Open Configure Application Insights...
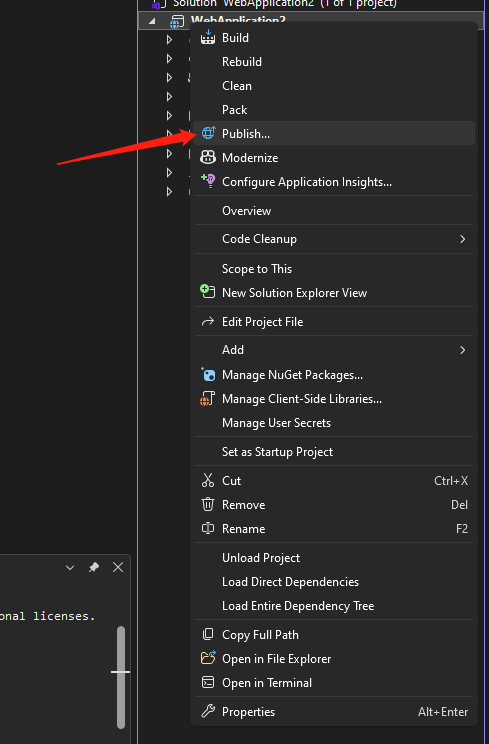Screen dimensions: 489x744 pyautogui.click(x=334, y=182)
